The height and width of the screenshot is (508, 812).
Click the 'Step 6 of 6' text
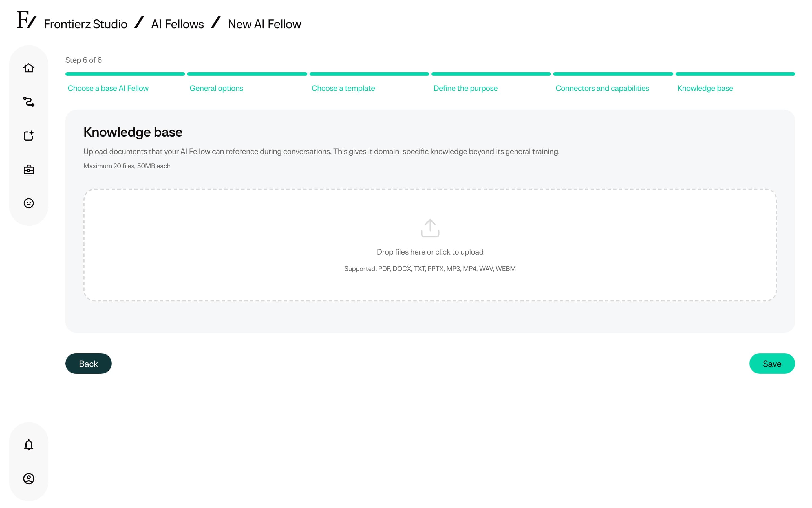pyautogui.click(x=83, y=60)
